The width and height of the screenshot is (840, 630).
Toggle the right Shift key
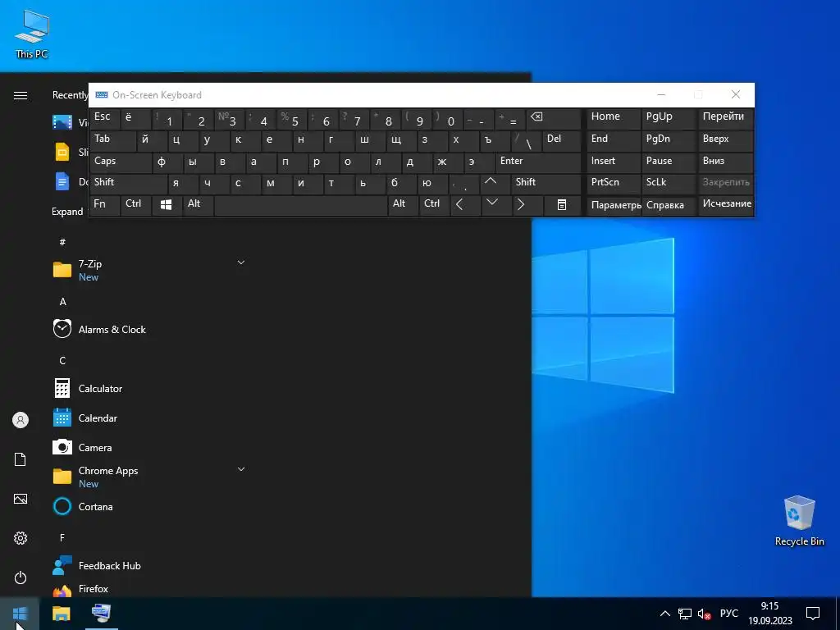pyautogui.click(x=546, y=184)
